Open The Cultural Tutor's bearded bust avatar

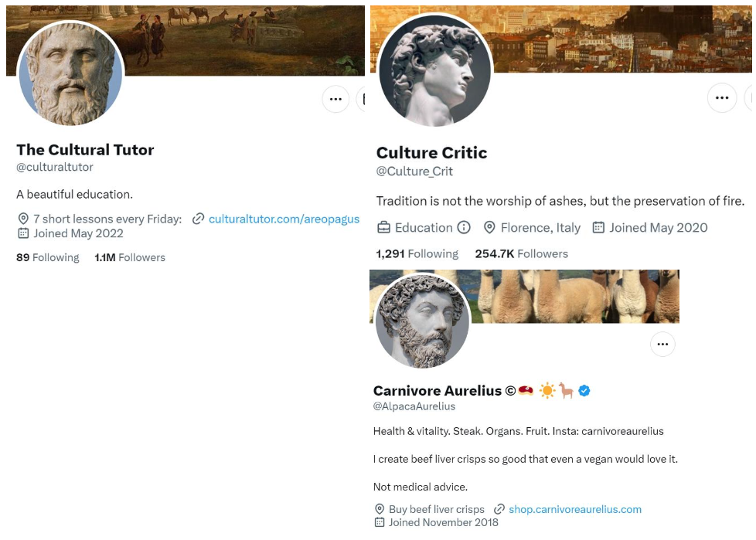pyautogui.click(x=70, y=74)
